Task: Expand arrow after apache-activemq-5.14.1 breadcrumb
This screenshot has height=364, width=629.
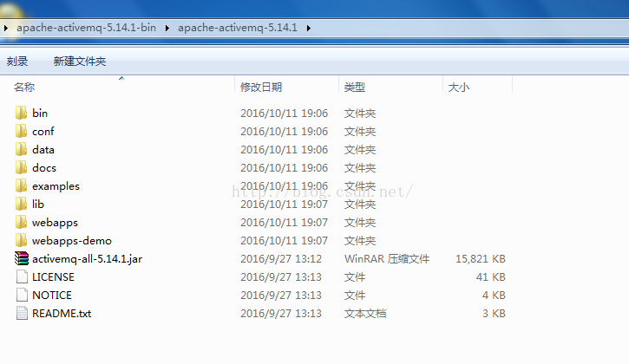Action: [308, 28]
